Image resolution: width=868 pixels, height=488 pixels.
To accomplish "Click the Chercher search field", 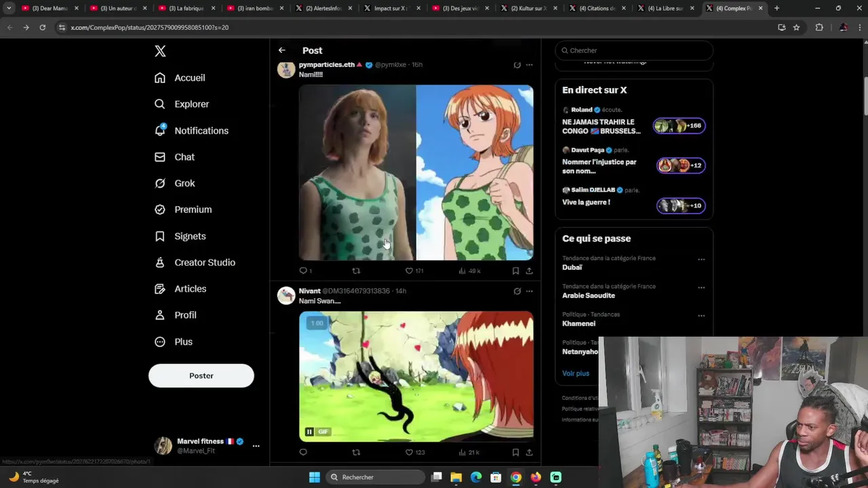I will [634, 50].
